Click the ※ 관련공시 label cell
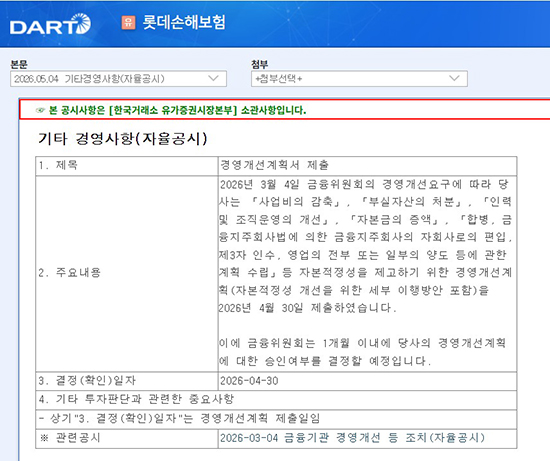This screenshot has height=461, width=550. click(x=127, y=438)
